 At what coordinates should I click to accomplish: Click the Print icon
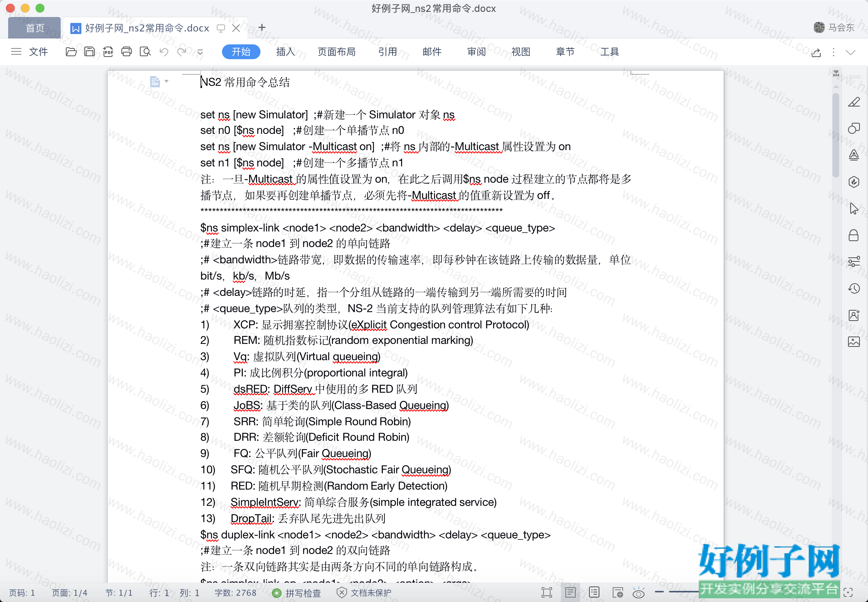click(x=127, y=52)
